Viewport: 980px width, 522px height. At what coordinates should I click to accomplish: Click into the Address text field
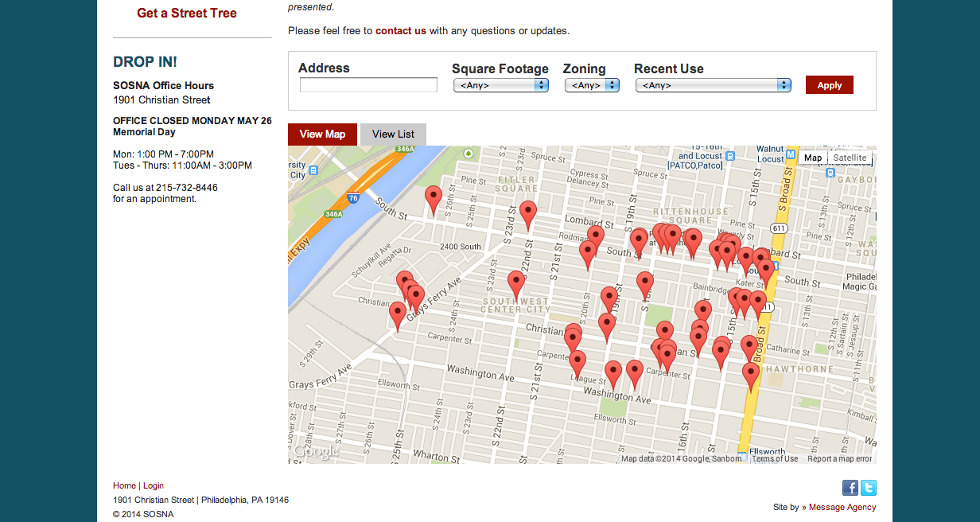tap(368, 85)
